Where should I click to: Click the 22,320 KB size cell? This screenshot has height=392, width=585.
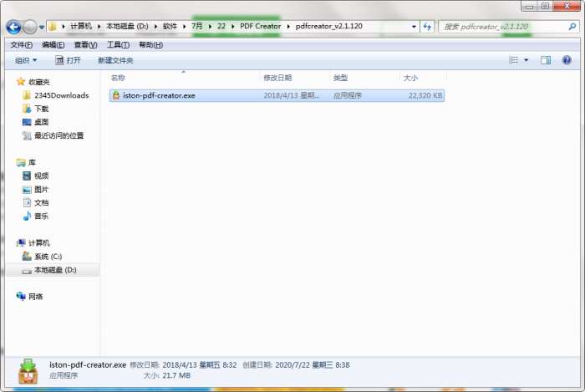point(425,95)
